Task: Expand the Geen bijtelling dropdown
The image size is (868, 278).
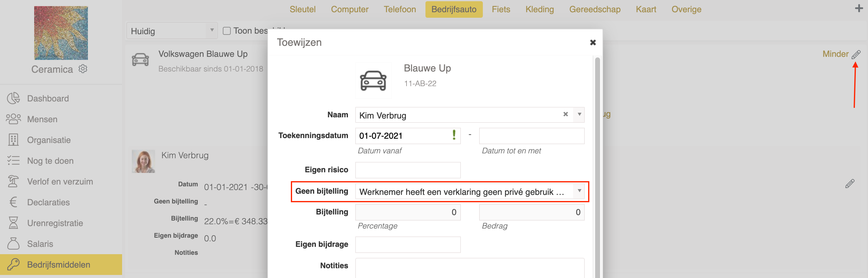Action: pos(579,191)
